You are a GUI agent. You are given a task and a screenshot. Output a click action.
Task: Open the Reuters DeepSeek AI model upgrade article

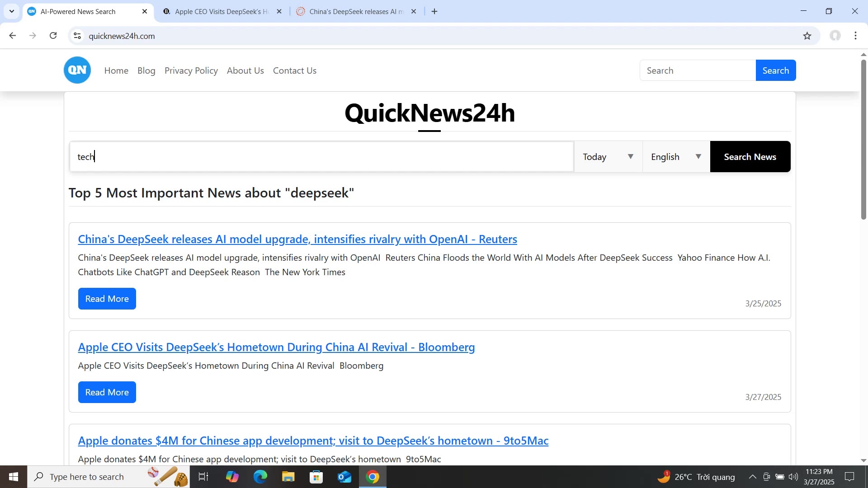coord(297,239)
